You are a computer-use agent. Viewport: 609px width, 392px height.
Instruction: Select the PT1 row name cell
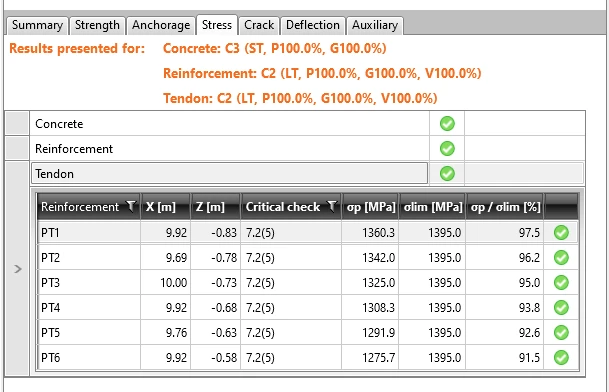click(x=89, y=233)
